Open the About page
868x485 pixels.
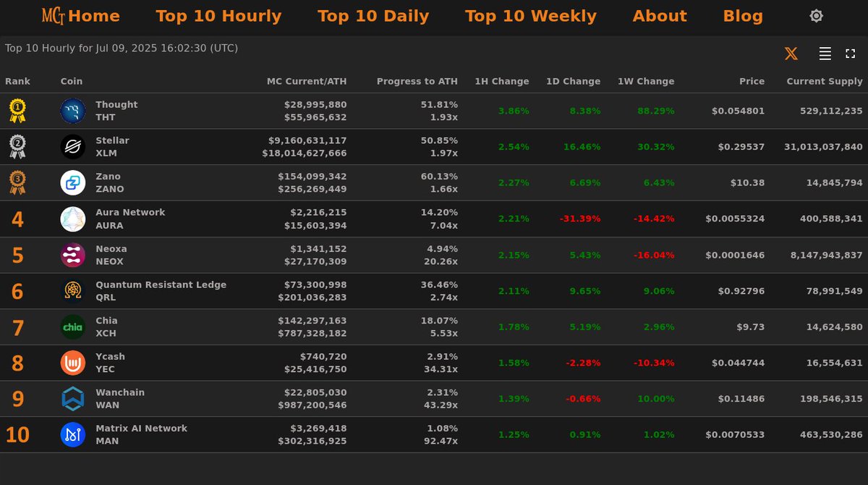pos(659,15)
